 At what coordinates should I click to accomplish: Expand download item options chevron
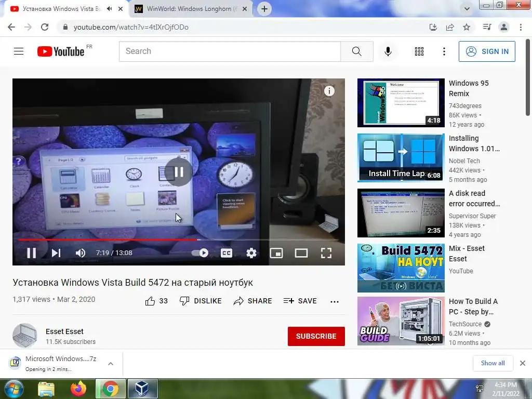(x=111, y=364)
